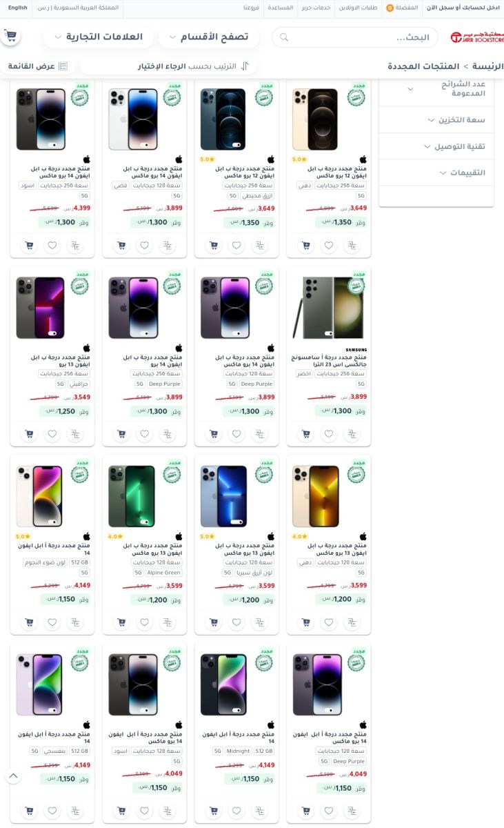Open Pacific Blue iPhone 12 Pro Max thumbnail
504x828 pixels.
pos(223,119)
